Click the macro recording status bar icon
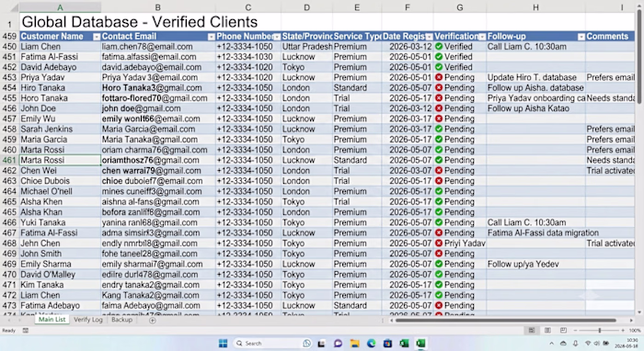 tap(26, 331)
